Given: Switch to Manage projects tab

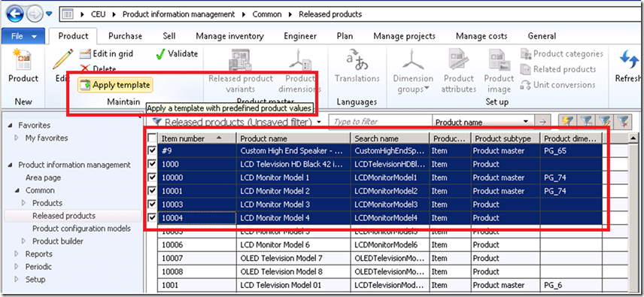Looking at the screenshot, I should point(404,36).
